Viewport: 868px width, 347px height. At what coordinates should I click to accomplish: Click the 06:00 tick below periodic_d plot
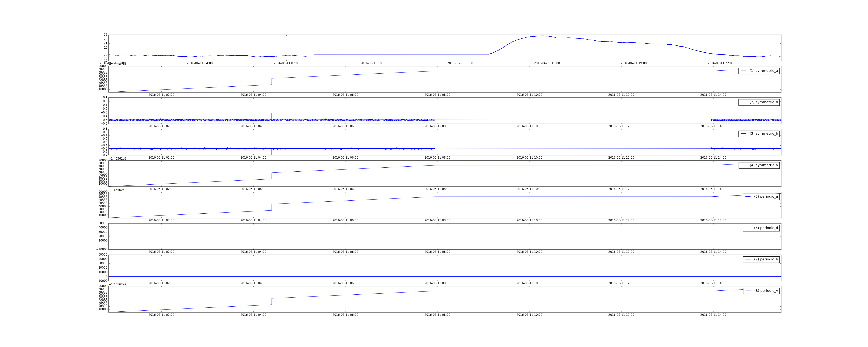click(x=345, y=252)
